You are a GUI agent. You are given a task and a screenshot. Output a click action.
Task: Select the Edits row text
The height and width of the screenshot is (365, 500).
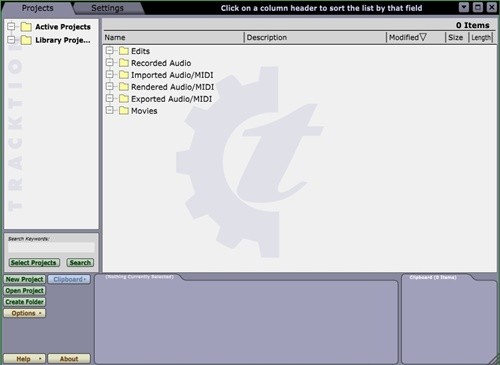(140, 51)
